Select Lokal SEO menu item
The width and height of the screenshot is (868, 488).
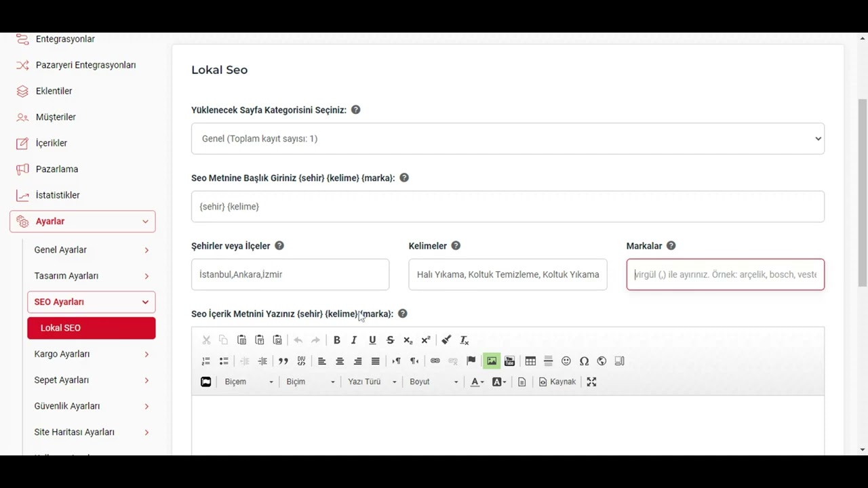coord(92,328)
